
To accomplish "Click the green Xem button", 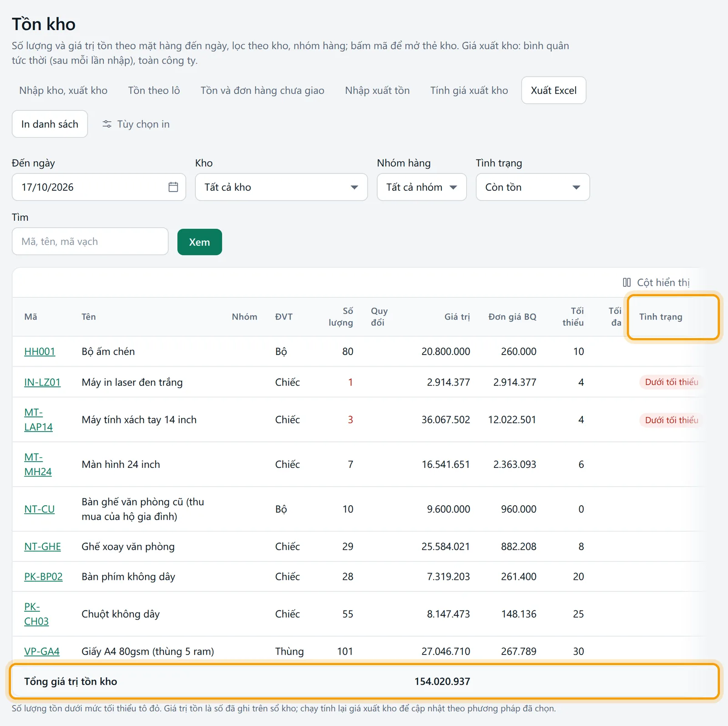I will (200, 242).
